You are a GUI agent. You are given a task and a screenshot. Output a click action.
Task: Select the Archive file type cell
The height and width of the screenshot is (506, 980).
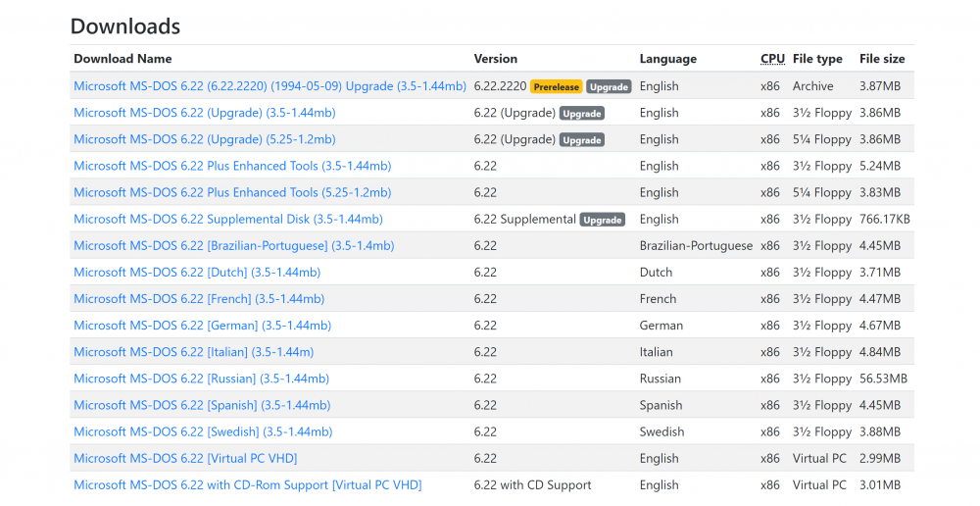click(x=813, y=86)
